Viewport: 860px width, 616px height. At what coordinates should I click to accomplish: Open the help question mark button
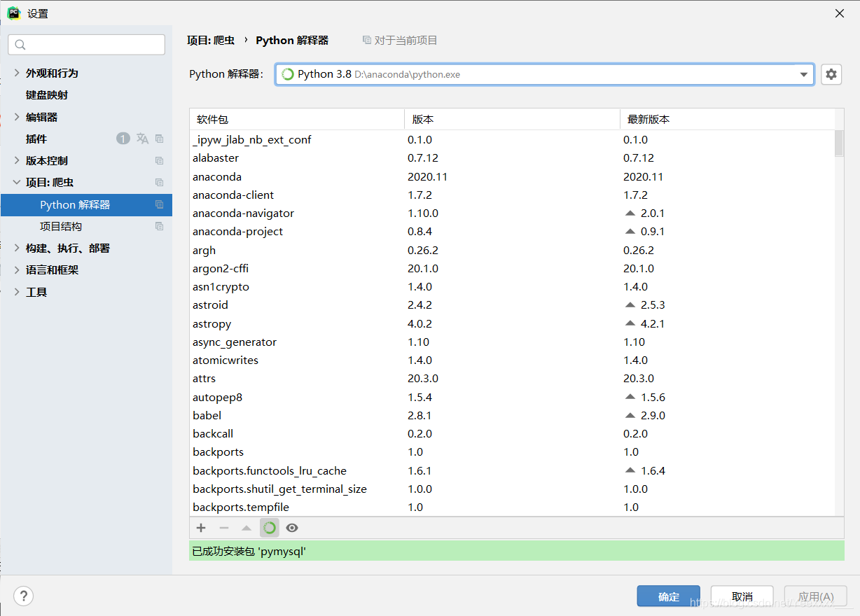click(24, 596)
